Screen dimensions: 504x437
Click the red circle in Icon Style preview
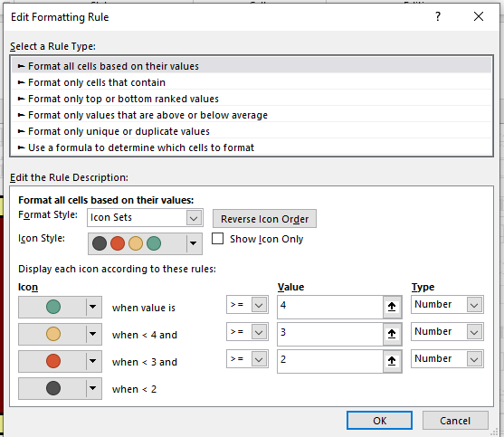[118, 243]
